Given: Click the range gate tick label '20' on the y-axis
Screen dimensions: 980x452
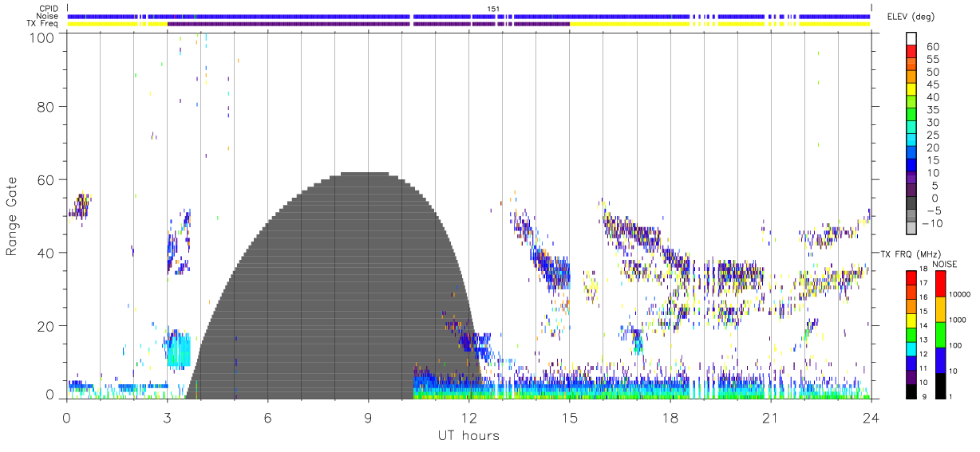Looking at the screenshot, I should click(45, 326).
